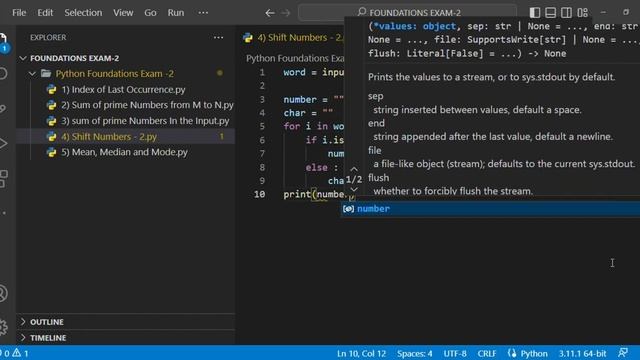This screenshot has height=360, width=640.
Task: Click the Python icon of 4) Shift Numbers tab
Action: 248,38
